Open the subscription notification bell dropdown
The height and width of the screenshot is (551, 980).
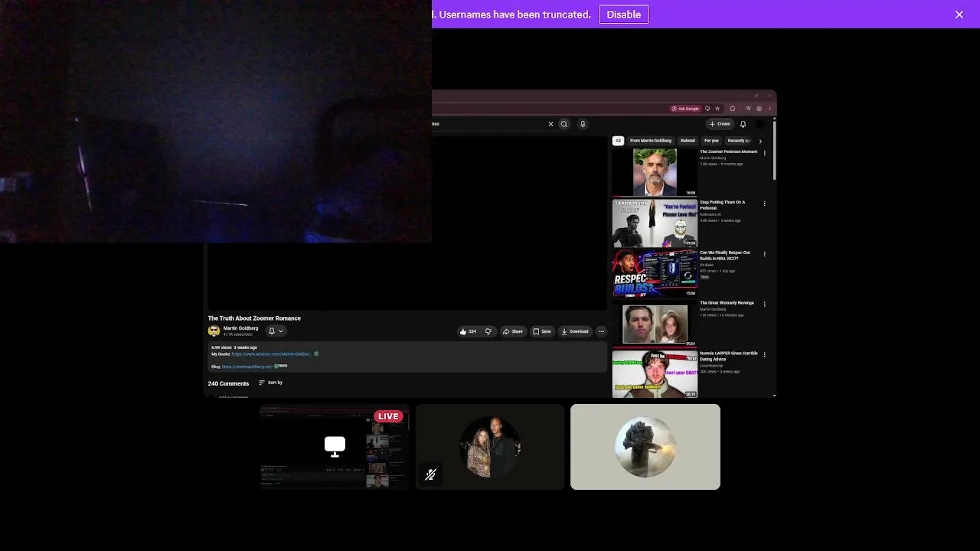click(276, 331)
